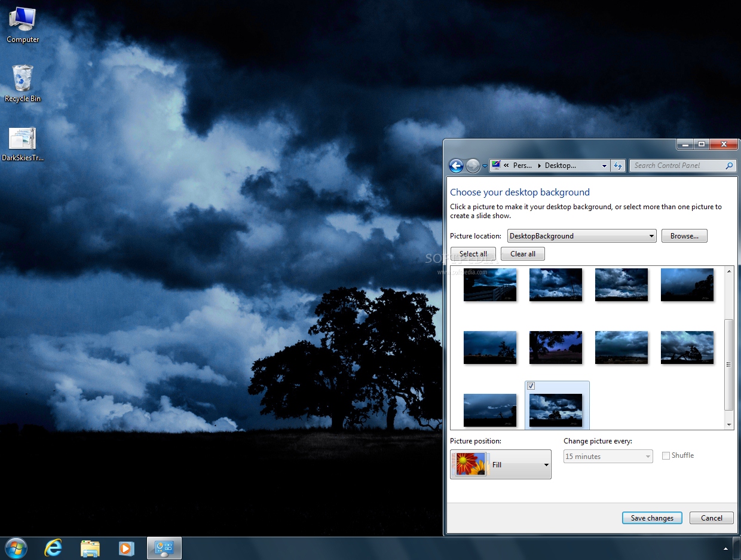Click the thumbnail list scrollbar down arrow

729,424
